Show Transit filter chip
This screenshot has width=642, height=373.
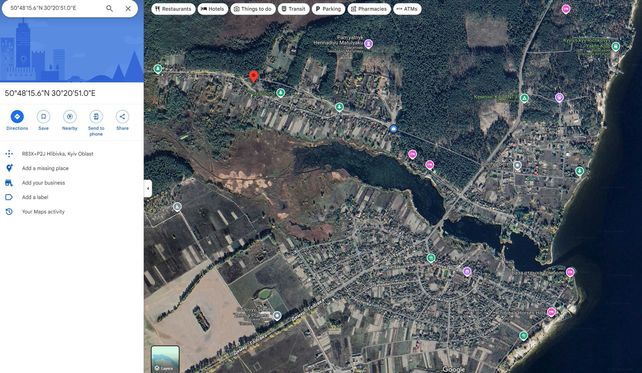[x=294, y=9]
